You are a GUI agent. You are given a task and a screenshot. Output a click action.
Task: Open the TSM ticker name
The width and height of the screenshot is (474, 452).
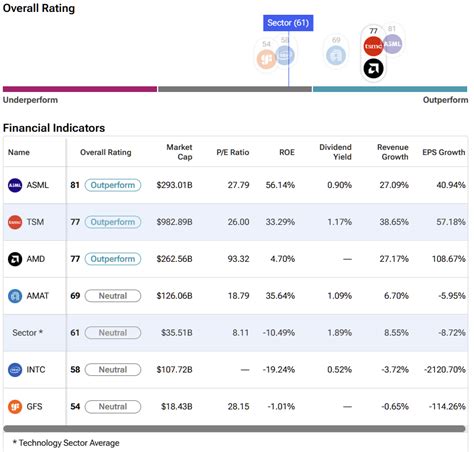point(35,222)
